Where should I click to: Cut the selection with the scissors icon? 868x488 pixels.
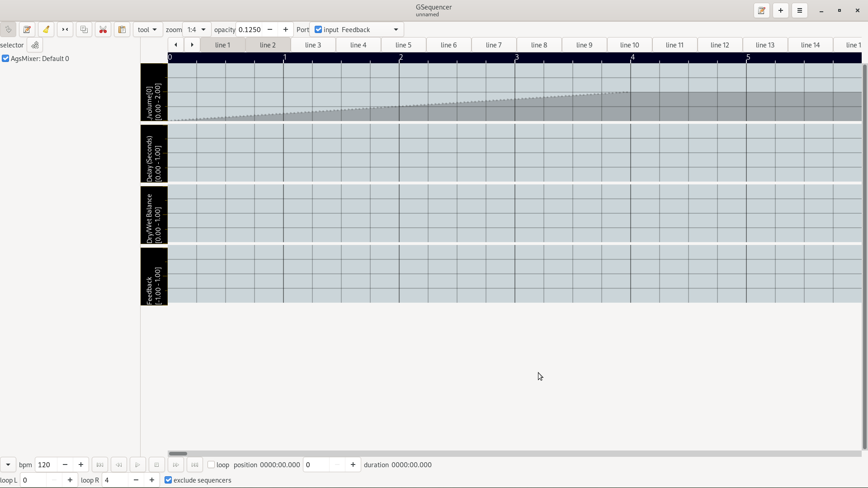tap(103, 29)
